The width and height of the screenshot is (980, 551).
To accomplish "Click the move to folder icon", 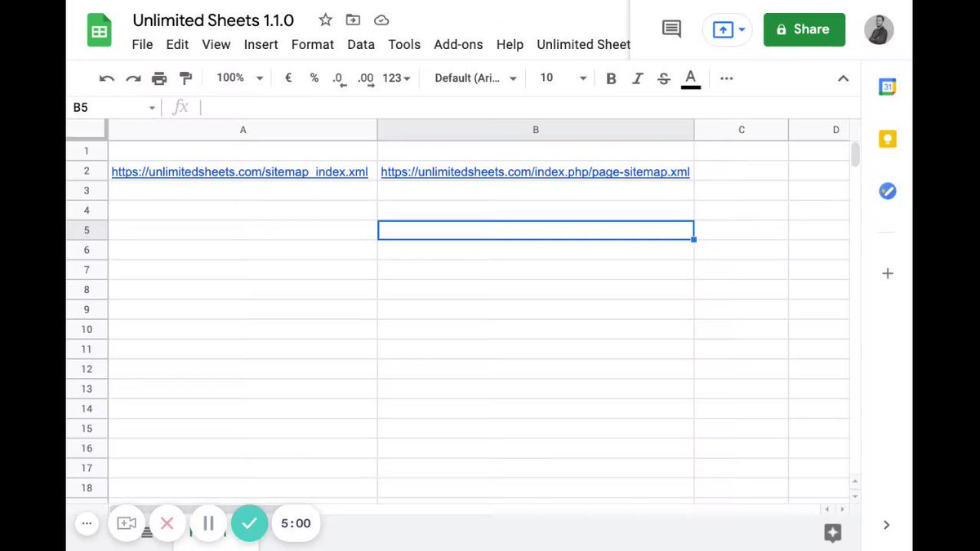I will (353, 20).
